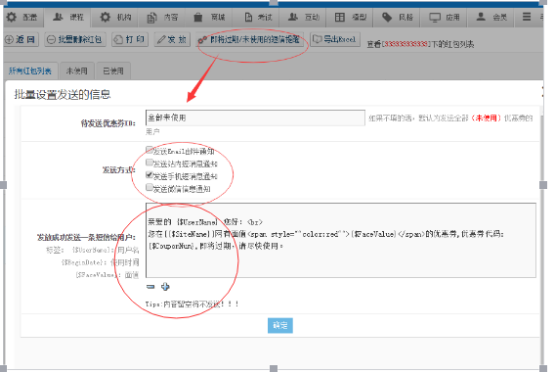Click the 批量设置发送的信息 dialog title
The width and height of the screenshot is (554, 372).
(62, 94)
